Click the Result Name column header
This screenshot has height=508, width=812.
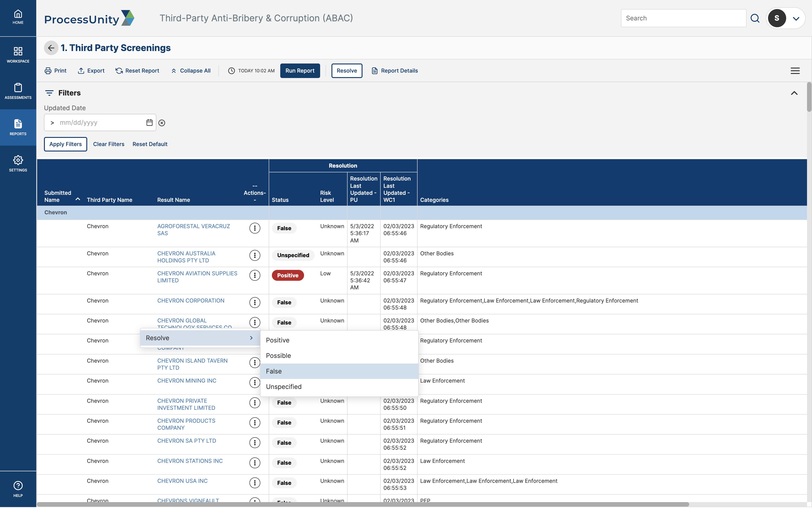[174, 200]
